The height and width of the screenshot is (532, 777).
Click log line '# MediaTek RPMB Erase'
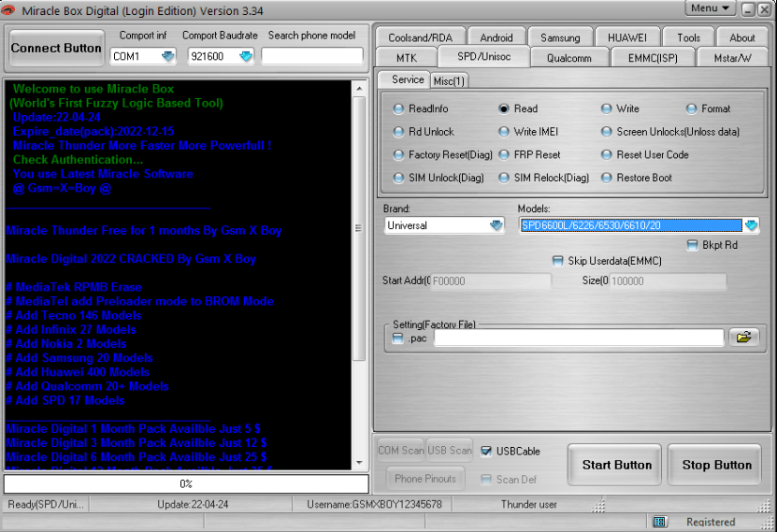(x=74, y=287)
